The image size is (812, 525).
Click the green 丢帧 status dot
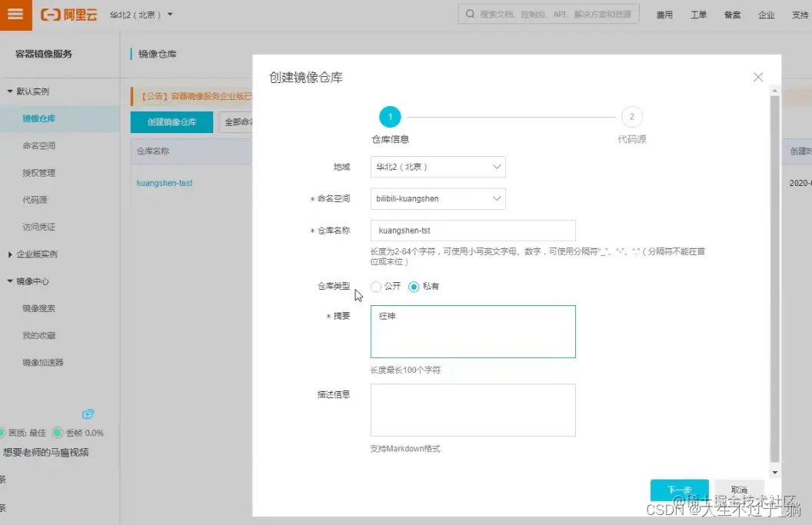point(57,433)
